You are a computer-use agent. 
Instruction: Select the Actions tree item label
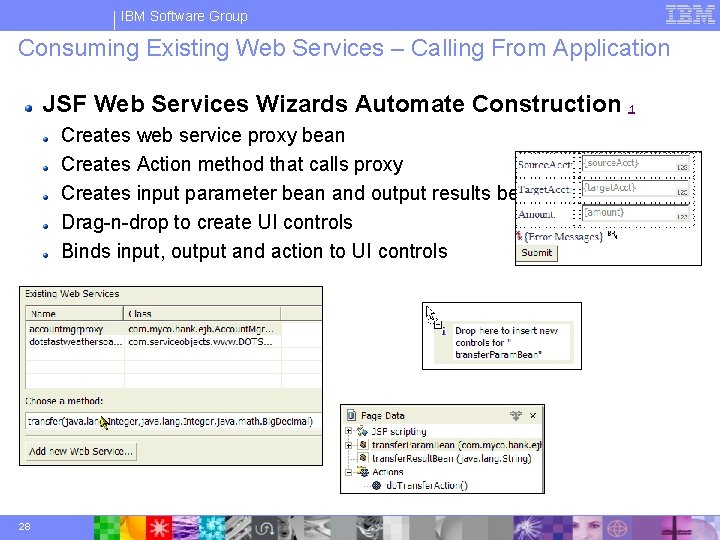click(388, 472)
